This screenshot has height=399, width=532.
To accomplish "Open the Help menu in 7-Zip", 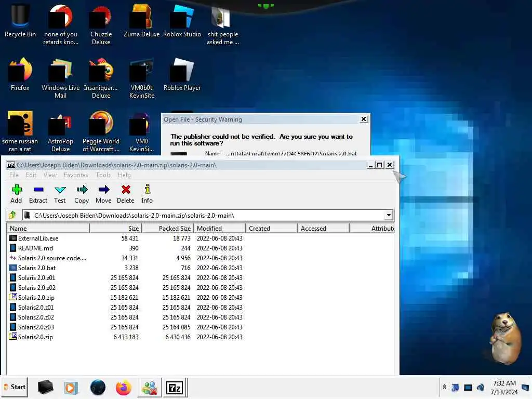I will click(x=124, y=175).
